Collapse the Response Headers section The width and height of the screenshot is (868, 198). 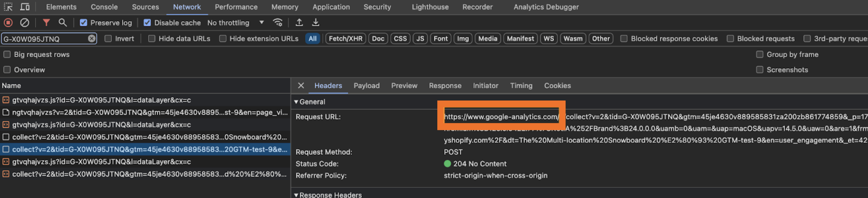(x=296, y=195)
